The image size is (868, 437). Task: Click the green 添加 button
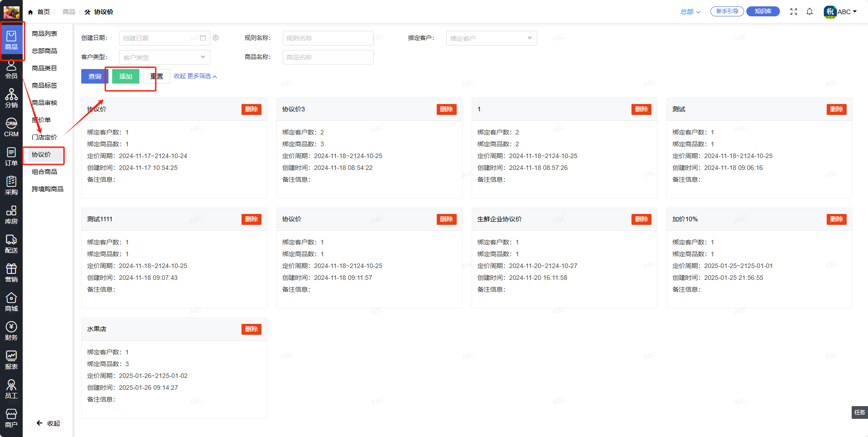[126, 76]
